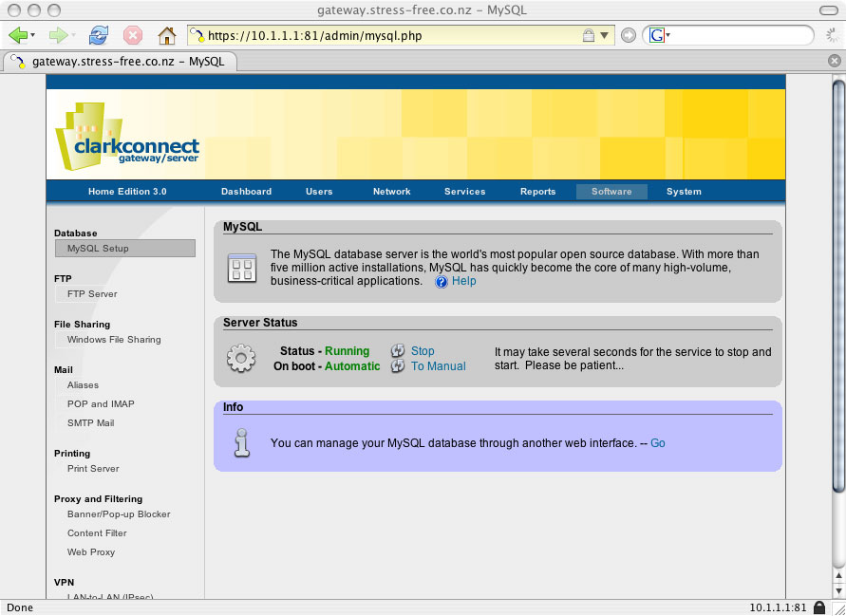Open the home page icon
Viewport: 846px width, 616px height.
tap(167, 36)
